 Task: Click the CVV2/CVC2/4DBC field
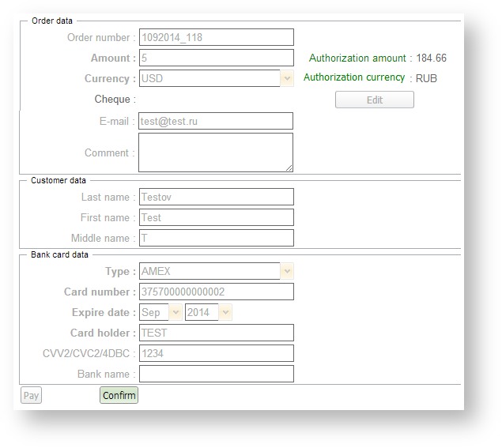point(217,354)
